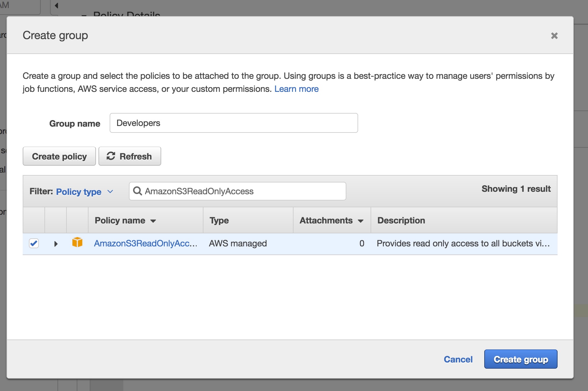The height and width of the screenshot is (391, 588).
Task: Click the Type column header
Action: tap(219, 220)
